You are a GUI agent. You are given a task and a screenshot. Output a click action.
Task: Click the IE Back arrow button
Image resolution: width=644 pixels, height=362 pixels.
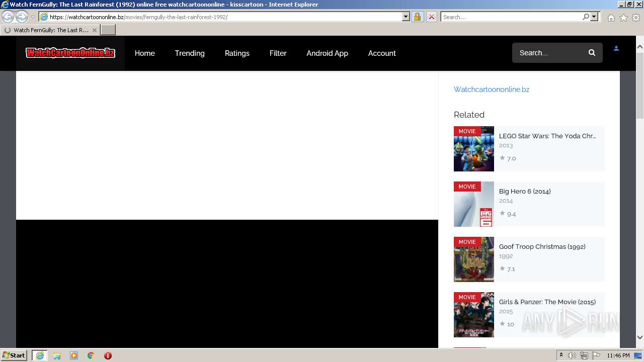click(x=8, y=17)
